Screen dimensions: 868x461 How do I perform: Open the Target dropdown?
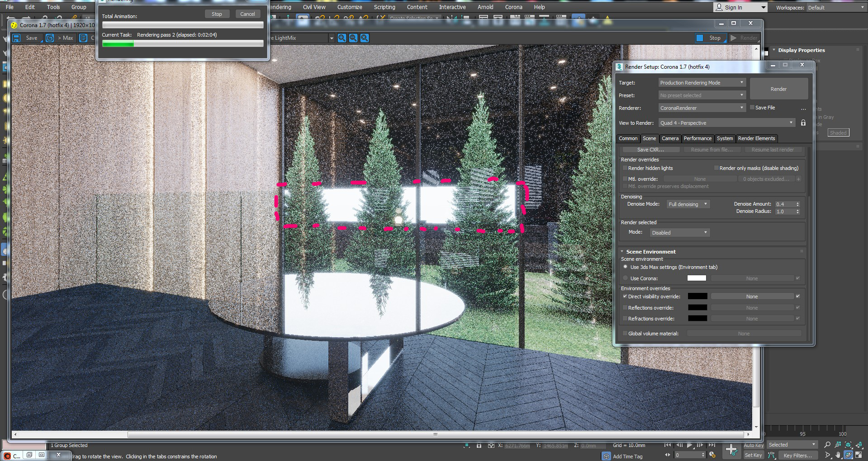(702, 83)
